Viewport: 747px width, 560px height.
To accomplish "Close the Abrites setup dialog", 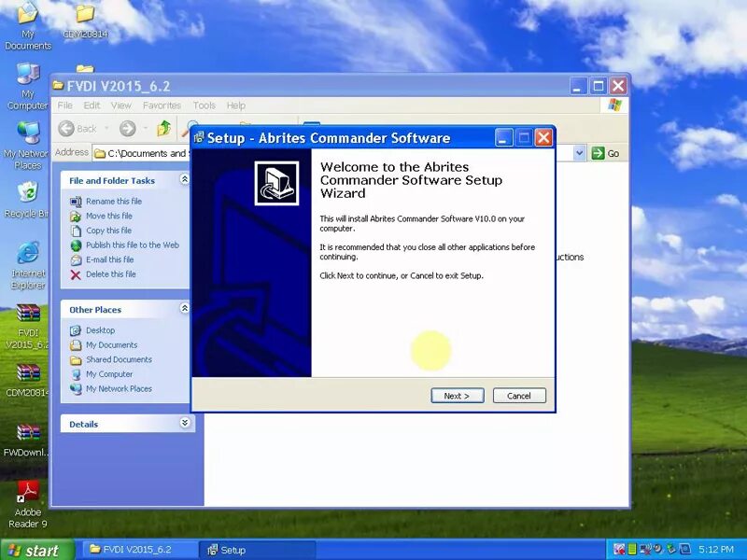I will click(x=543, y=138).
